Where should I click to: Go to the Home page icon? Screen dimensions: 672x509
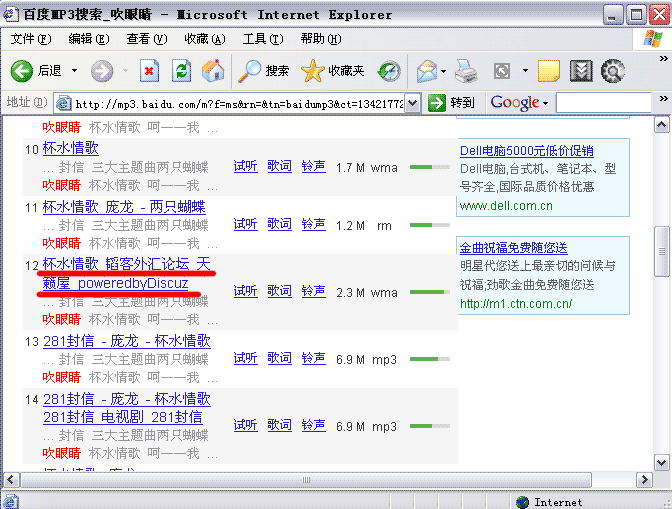coord(213,71)
